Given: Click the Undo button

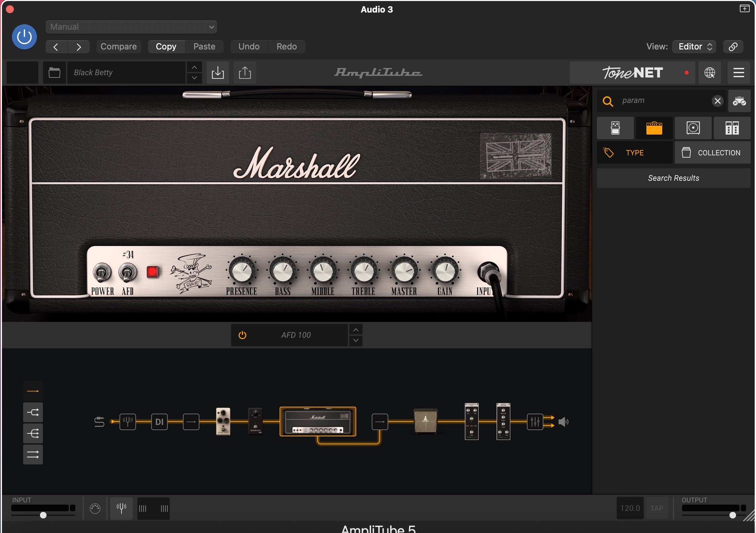Looking at the screenshot, I should click(249, 47).
